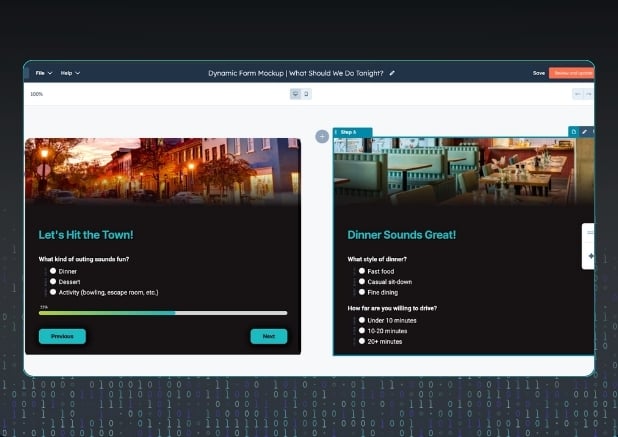The height and width of the screenshot is (437, 618).
Task: Click the clone page icon on Step 5
Action: pyautogui.click(x=574, y=132)
